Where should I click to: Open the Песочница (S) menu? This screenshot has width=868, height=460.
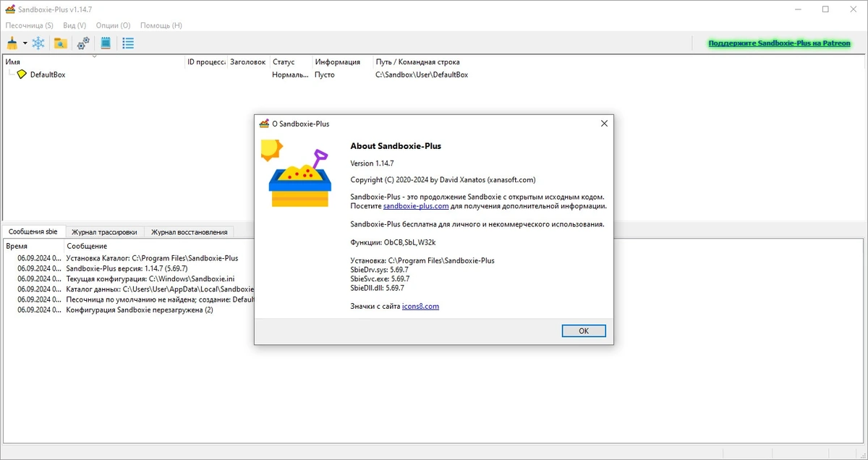click(x=30, y=25)
